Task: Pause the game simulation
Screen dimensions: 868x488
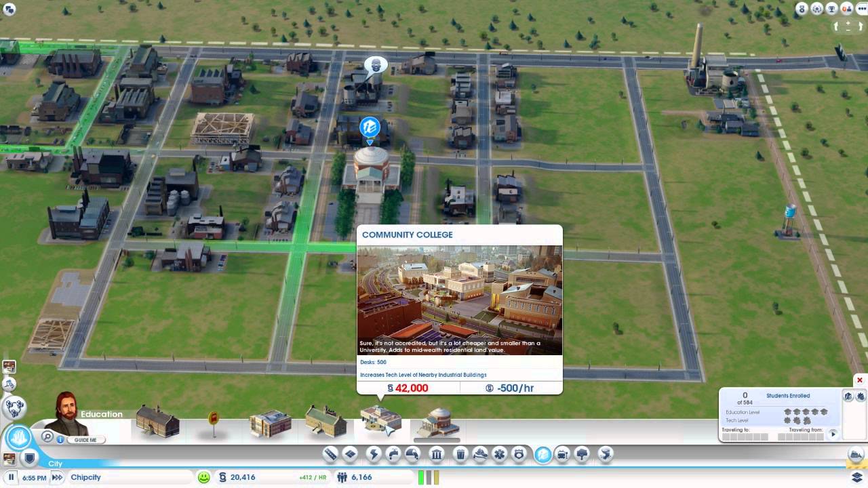Action: click(x=11, y=477)
